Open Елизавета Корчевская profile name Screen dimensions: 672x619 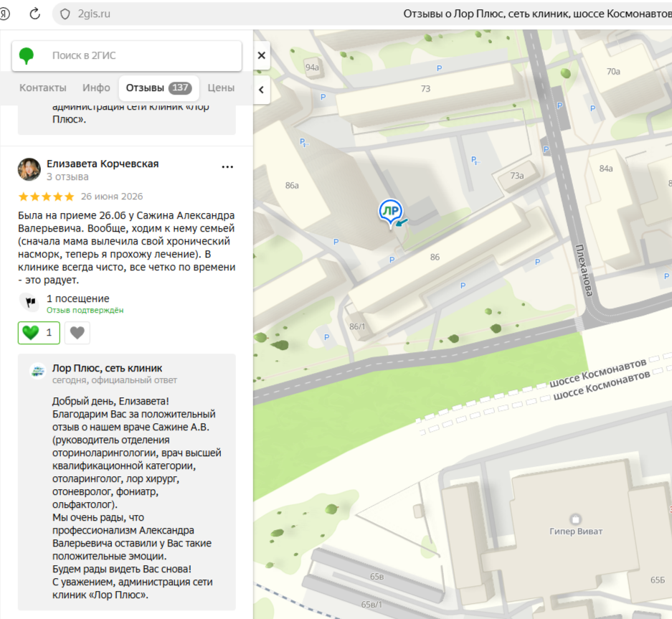[103, 164]
